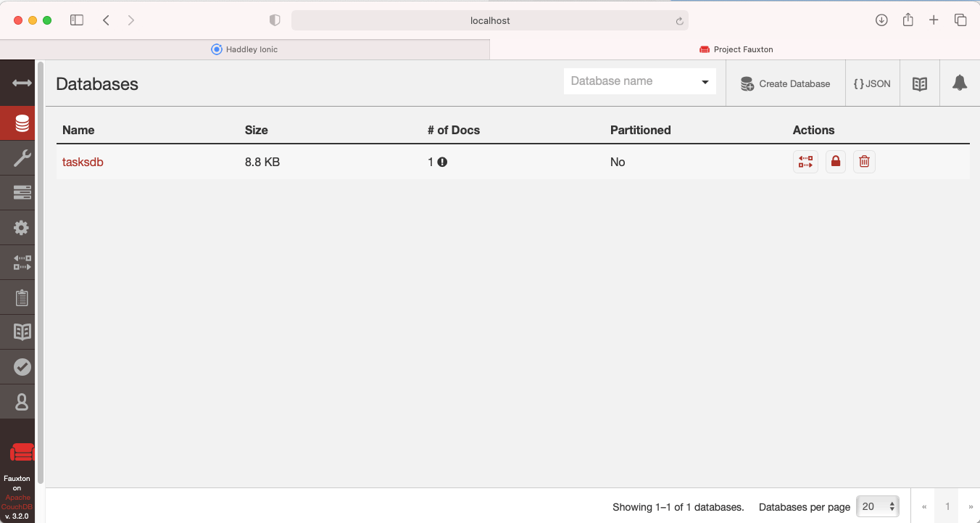Change Databases per page selector
The height and width of the screenshot is (523, 980).
(x=878, y=507)
